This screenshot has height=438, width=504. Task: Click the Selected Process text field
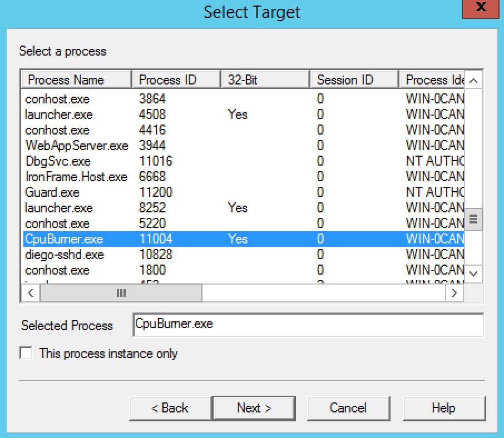tap(308, 325)
